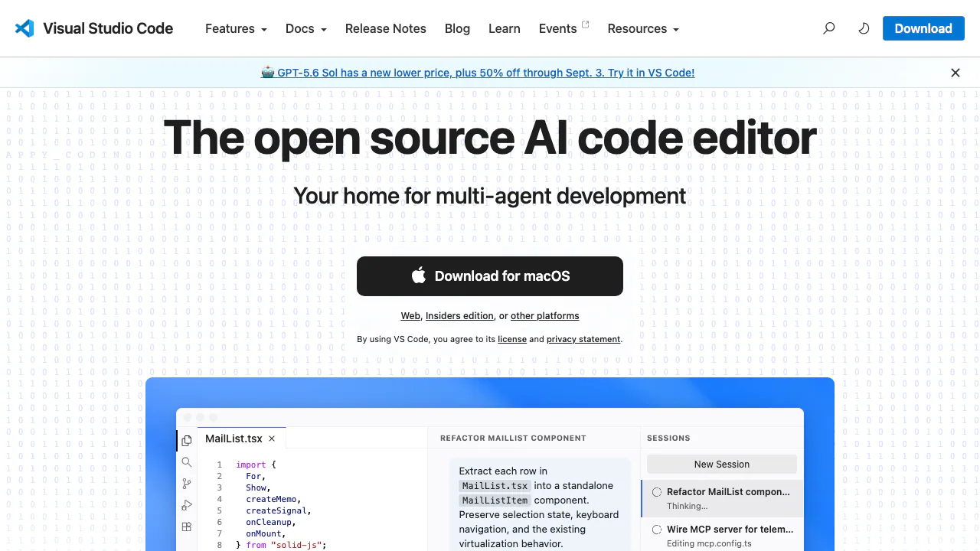Click the code line containing createSignal

[279, 510]
